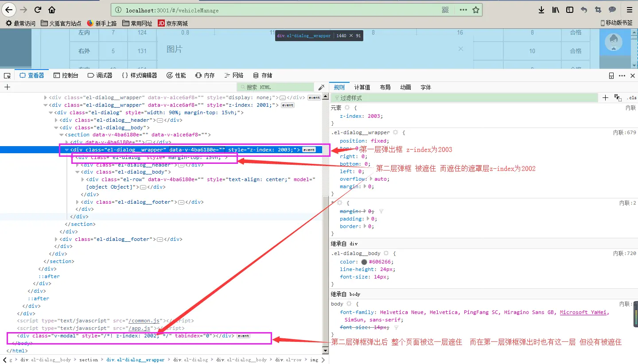
Task: Highlight elements matching .el-dialog__wrapper selector
Action: pyautogui.click(x=395, y=132)
